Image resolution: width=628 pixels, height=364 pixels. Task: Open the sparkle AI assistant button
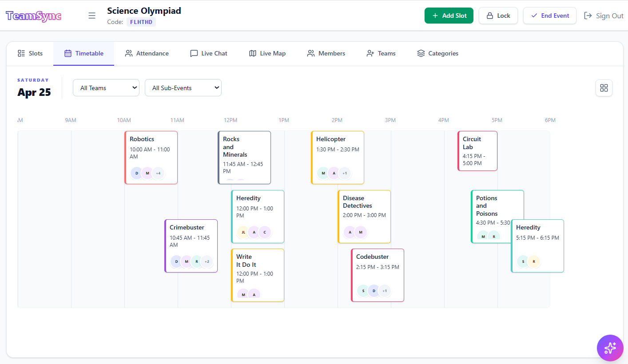pos(610,348)
